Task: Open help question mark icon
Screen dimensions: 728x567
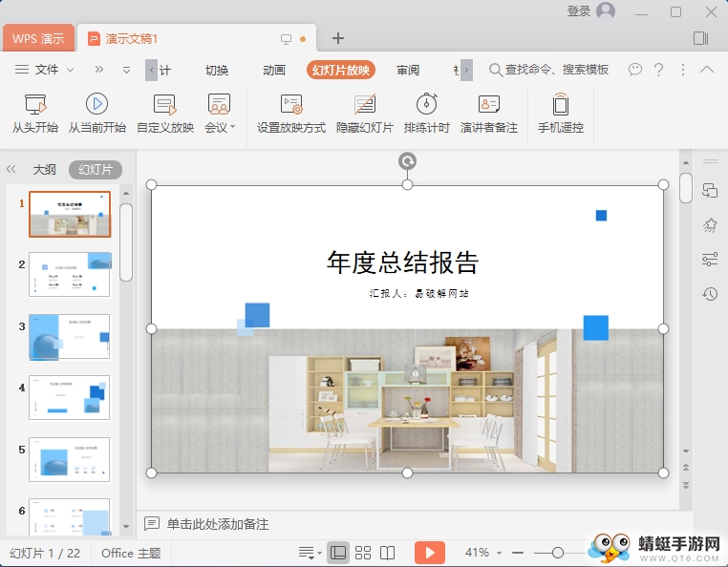Action: coord(658,70)
